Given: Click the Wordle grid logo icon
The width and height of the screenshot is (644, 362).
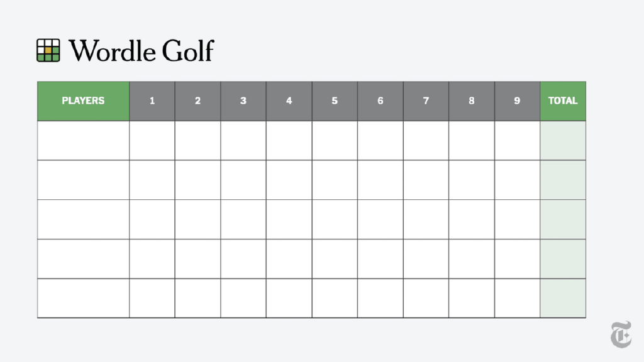Looking at the screenshot, I should point(48,50).
